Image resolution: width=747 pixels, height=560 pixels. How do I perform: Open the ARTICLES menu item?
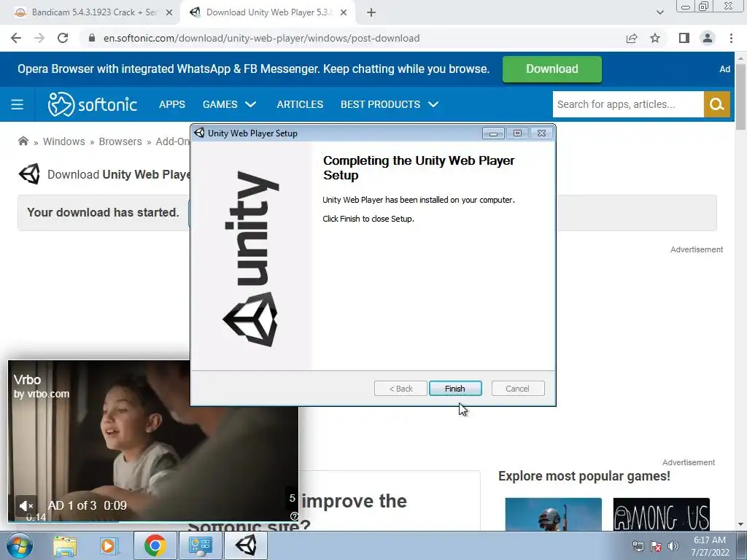(300, 104)
